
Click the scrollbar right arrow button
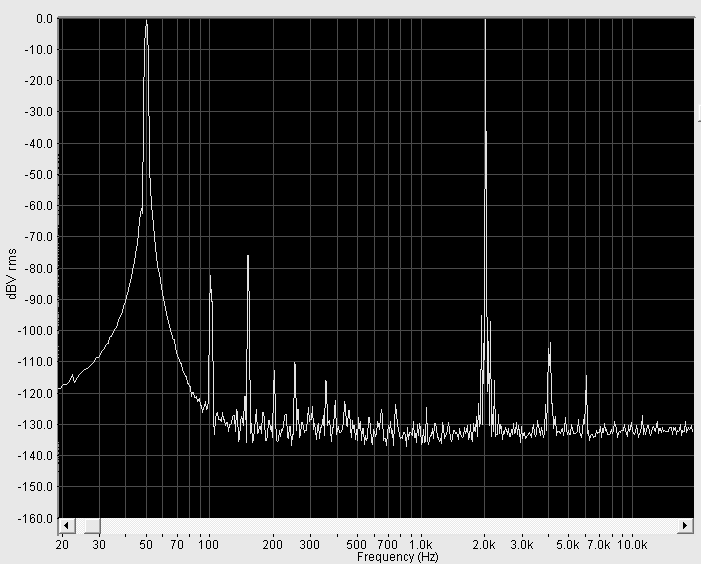(x=685, y=526)
